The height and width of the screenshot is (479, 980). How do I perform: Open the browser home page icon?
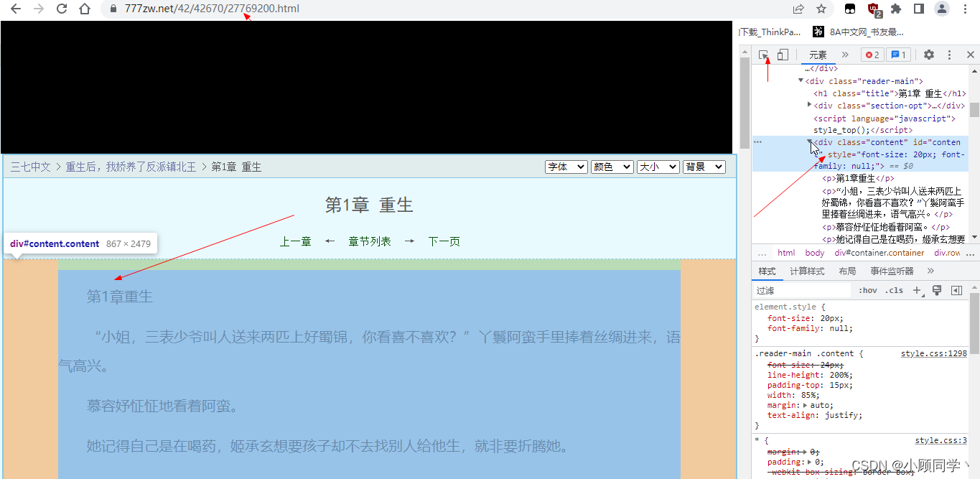[85, 9]
